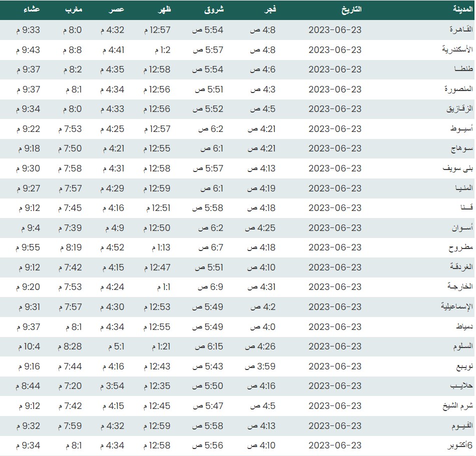Click the 6:15 ص sunrise time for السلوم

209,346
